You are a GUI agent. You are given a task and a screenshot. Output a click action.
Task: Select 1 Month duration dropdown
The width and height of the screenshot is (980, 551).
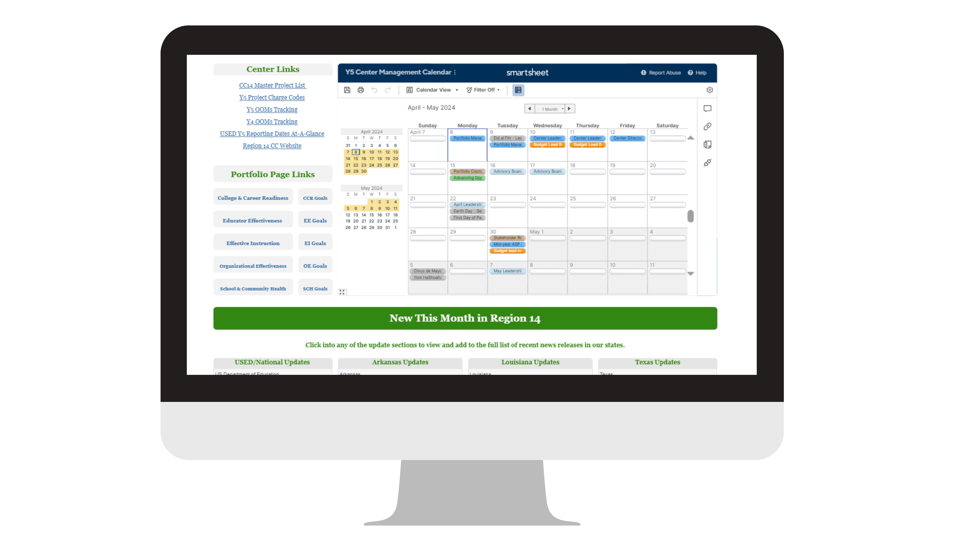549,108
